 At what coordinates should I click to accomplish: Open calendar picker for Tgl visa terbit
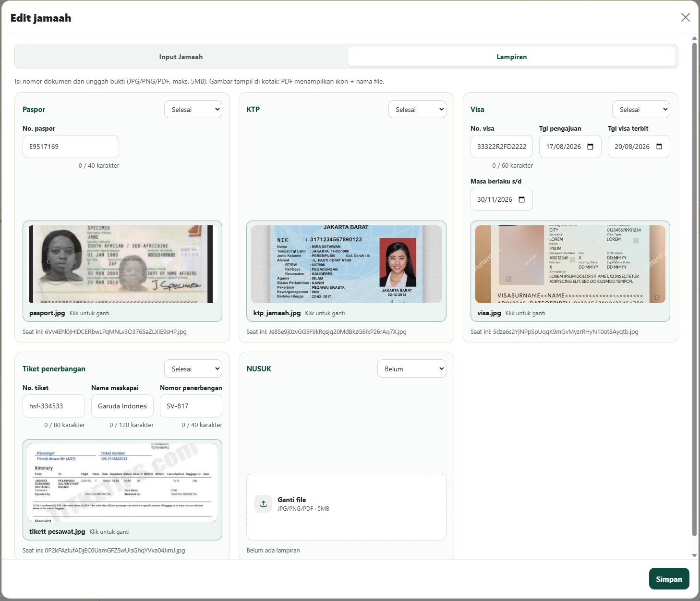659,147
